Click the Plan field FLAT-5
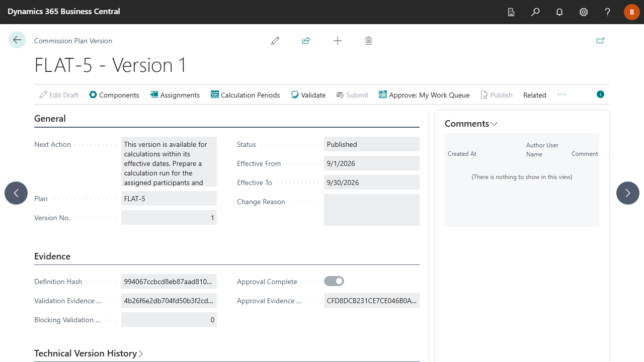This screenshot has height=362, width=644. 169,199
